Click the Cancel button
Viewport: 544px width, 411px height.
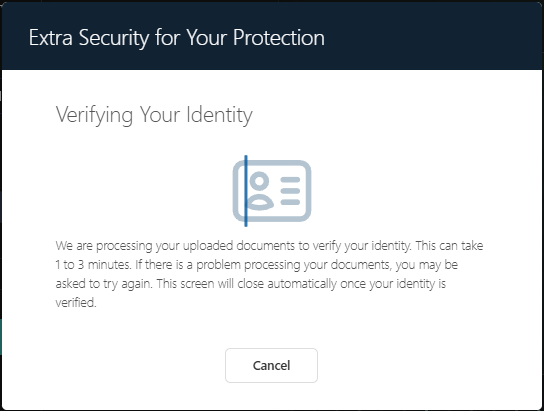(x=271, y=365)
